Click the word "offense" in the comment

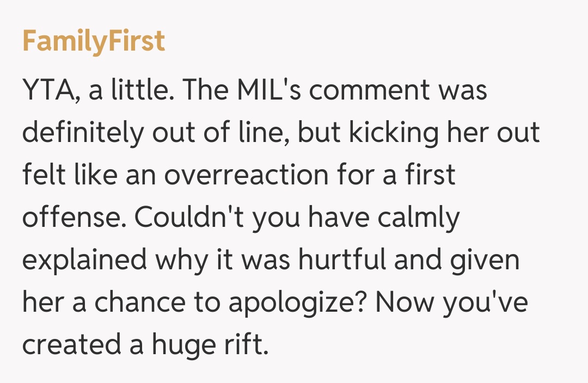[x=74, y=218]
